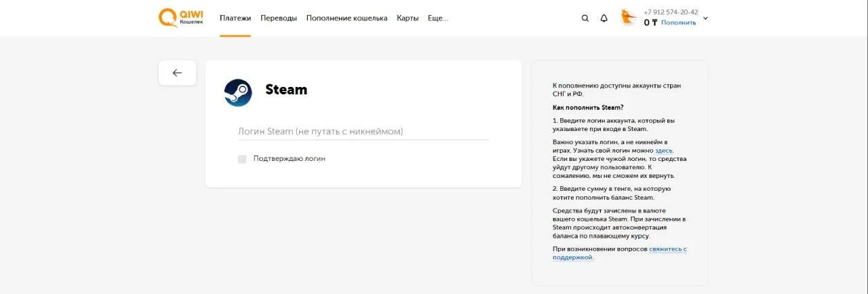Click the back arrow button

point(178,73)
